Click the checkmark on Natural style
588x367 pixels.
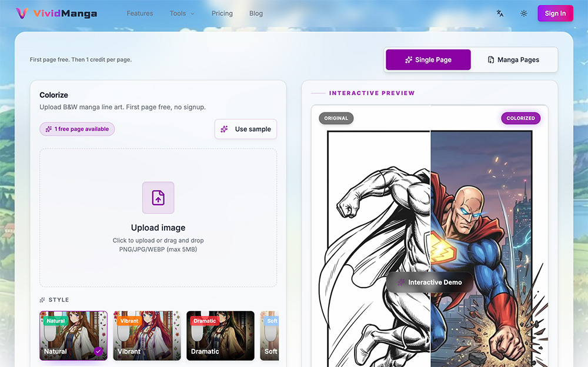pos(98,351)
